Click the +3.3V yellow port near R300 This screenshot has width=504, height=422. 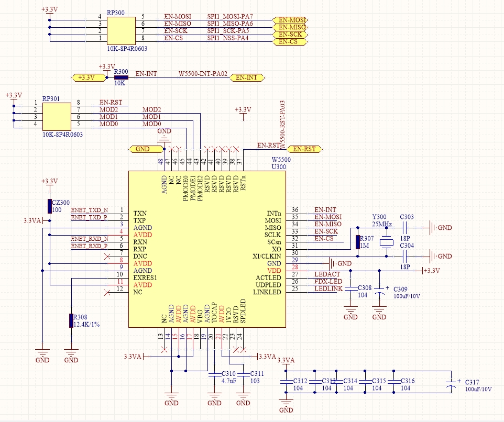[89, 77]
